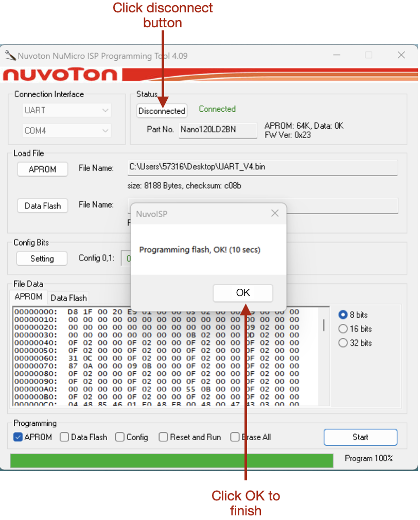The height and width of the screenshot is (520, 420).
Task: Tick the Config checkbox
Action: tap(120, 437)
